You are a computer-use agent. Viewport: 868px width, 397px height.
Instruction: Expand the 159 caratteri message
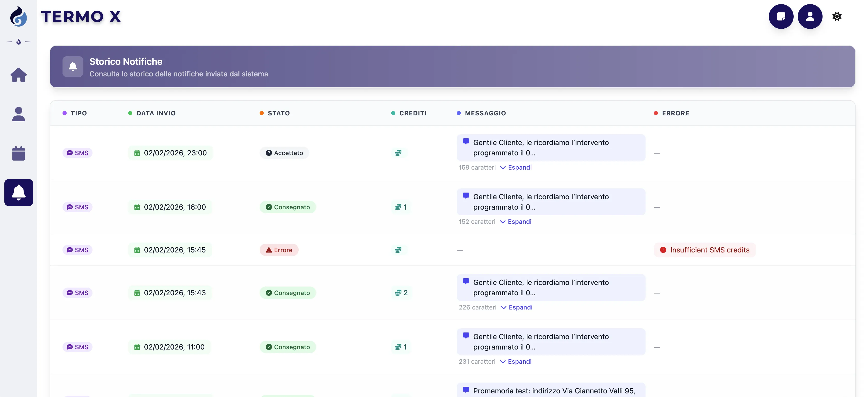[x=516, y=167]
